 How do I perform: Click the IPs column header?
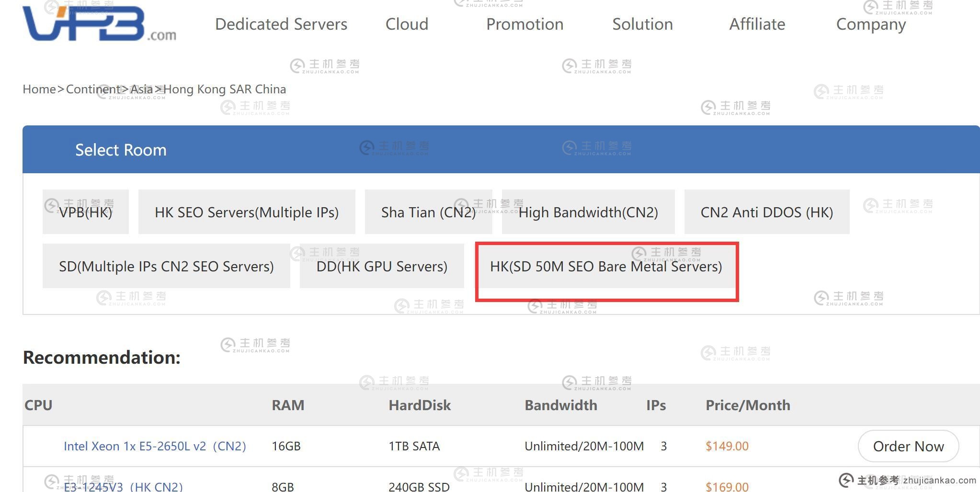656,405
